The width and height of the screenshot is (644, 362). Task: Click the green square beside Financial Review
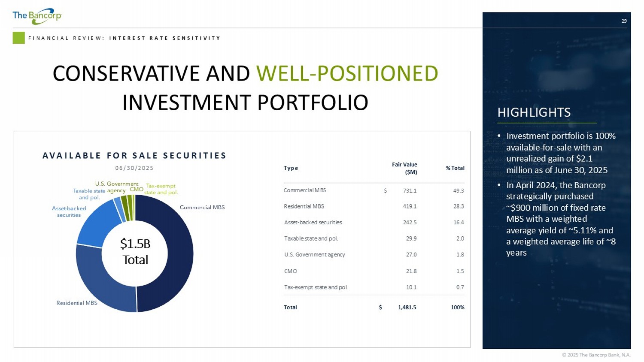point(18,38)
